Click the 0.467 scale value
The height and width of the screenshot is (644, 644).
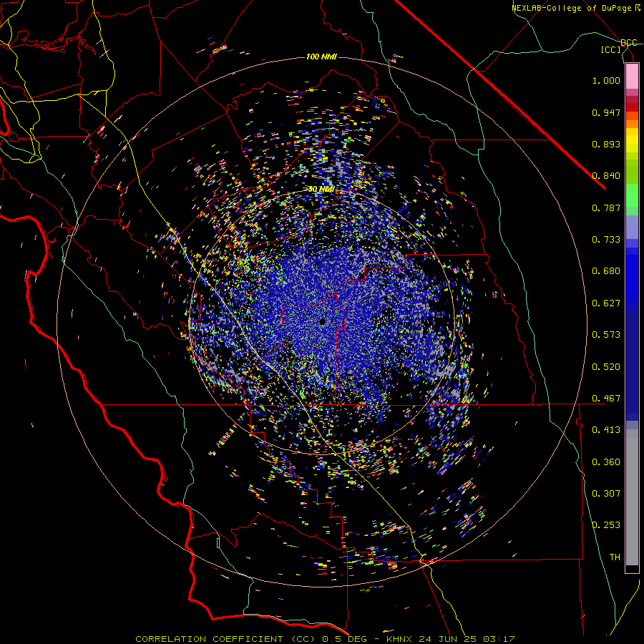pos(606,399)
